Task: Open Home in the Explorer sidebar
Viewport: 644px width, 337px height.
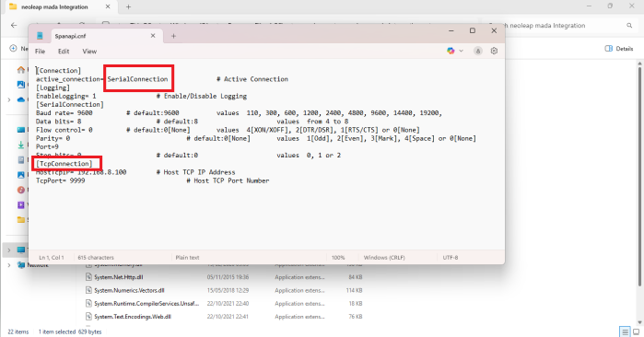Action: (21, 70)
